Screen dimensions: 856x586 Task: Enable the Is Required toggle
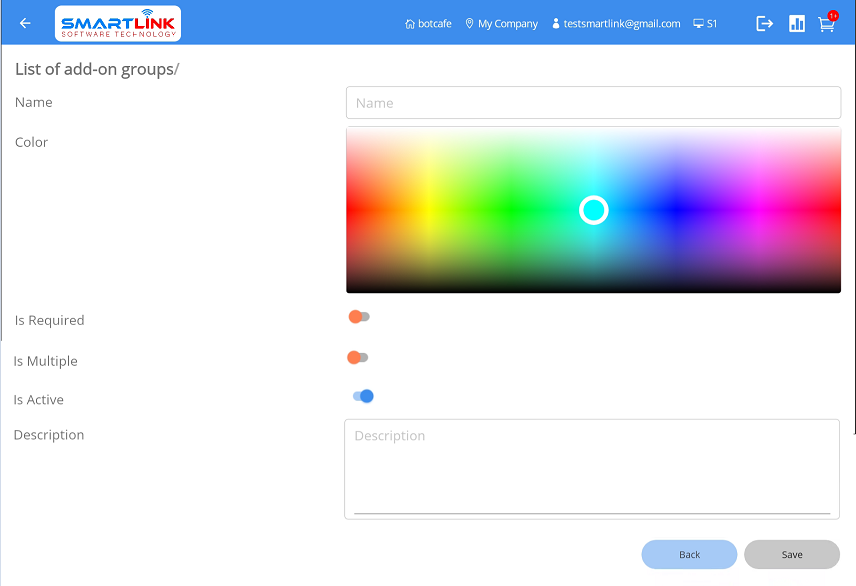[x=359, y=317]
